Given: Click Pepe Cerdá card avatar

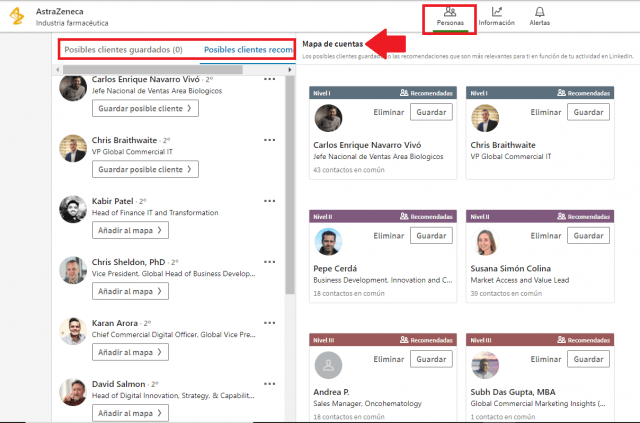Looking at the screenshot, I should coord(328,242).
